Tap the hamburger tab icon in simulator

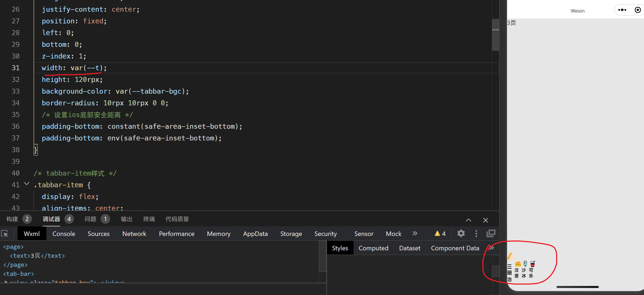[x=518, y=264]
